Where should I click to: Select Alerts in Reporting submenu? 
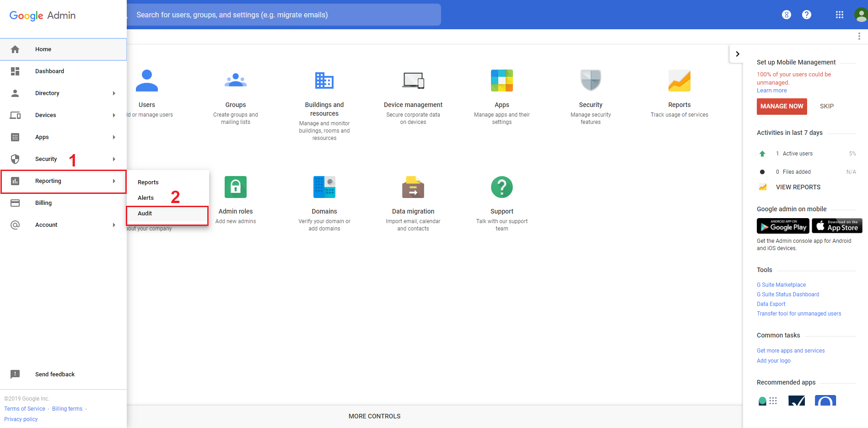coord(167,198)
